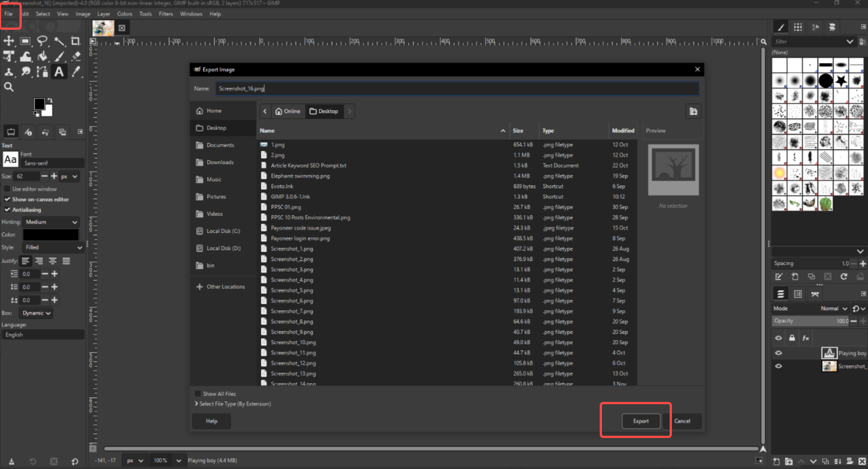This screenshot has width=868, height=469.
Task: Switch to the Channels tab
Action: tap(797, 294)
